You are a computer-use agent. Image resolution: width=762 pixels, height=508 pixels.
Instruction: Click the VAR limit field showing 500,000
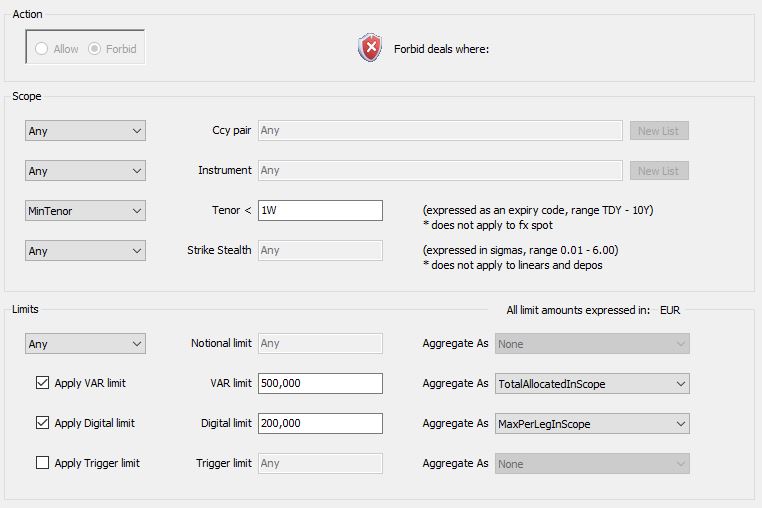click(320, 383)
